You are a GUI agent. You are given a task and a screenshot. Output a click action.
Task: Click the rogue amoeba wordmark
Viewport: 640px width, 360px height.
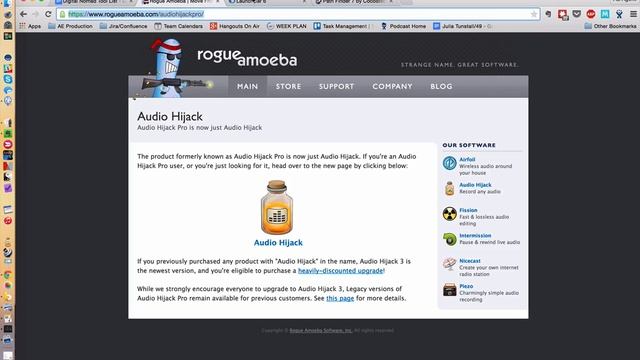[x=247, y=58]
